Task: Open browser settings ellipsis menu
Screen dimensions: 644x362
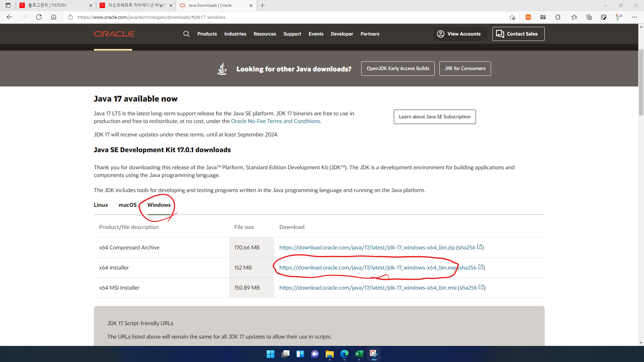Action: click(634, 17)
